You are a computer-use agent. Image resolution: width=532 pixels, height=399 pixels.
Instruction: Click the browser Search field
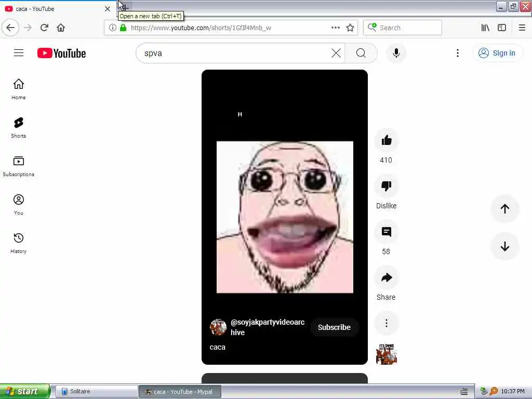[x=403, y=28]
